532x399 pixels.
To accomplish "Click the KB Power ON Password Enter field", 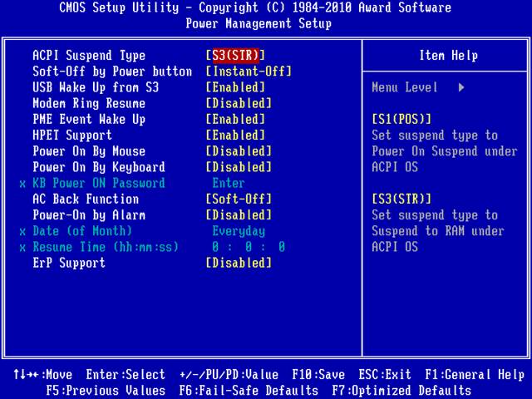I will pyautogui.click(x=229, y=184).
